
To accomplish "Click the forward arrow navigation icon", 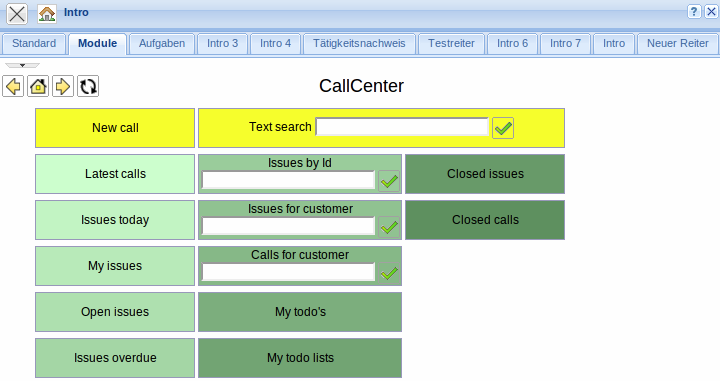I will pos(63,86).
